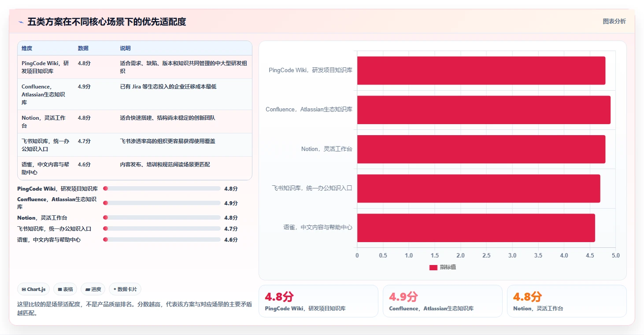Open the 4.8分 PingCode Wiki data card
Viewport: 644px width, 335px height.
pos(318,301)
